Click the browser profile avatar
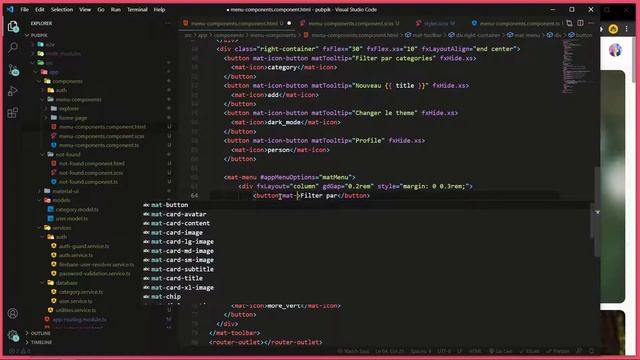 pos(615,50)
